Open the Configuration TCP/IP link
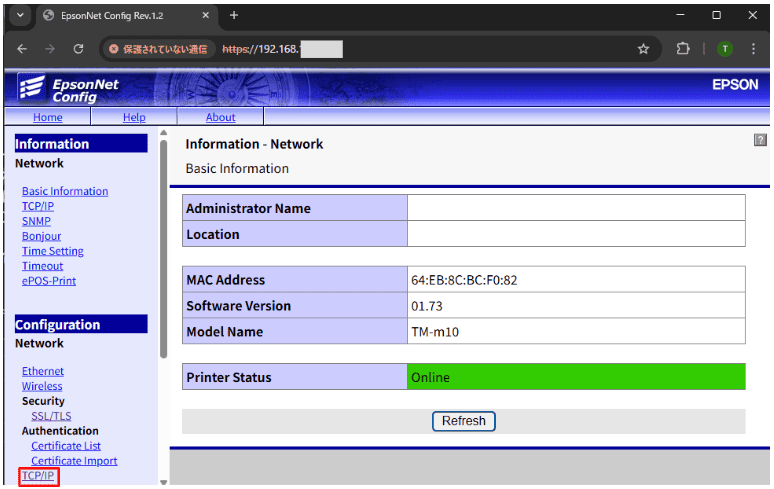 [38, 476]
